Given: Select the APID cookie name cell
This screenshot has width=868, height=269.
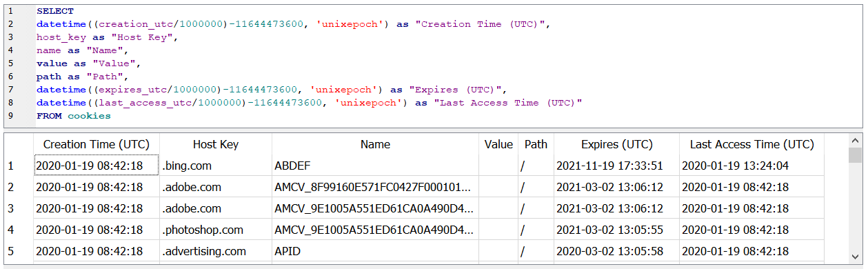Looking at the screenshot, I should tap(375, 251).
